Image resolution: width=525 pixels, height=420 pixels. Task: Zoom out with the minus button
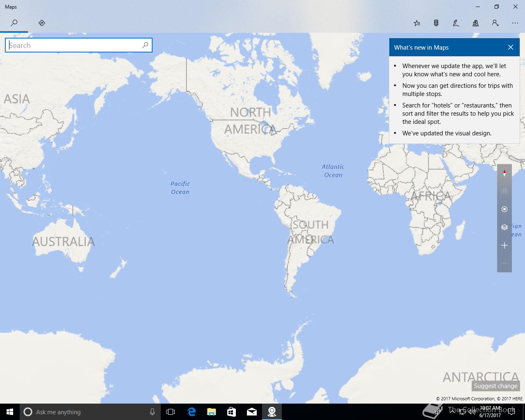(x=504, y=263)
